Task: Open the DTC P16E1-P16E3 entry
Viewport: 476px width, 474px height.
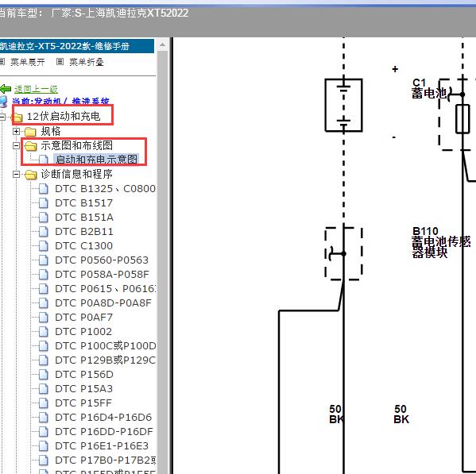Action: [102, 445]
